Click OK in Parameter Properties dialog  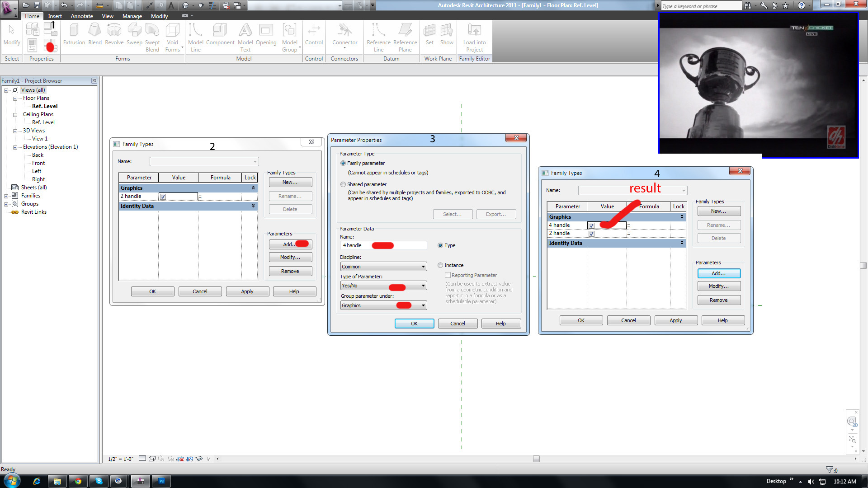point(414,324)
